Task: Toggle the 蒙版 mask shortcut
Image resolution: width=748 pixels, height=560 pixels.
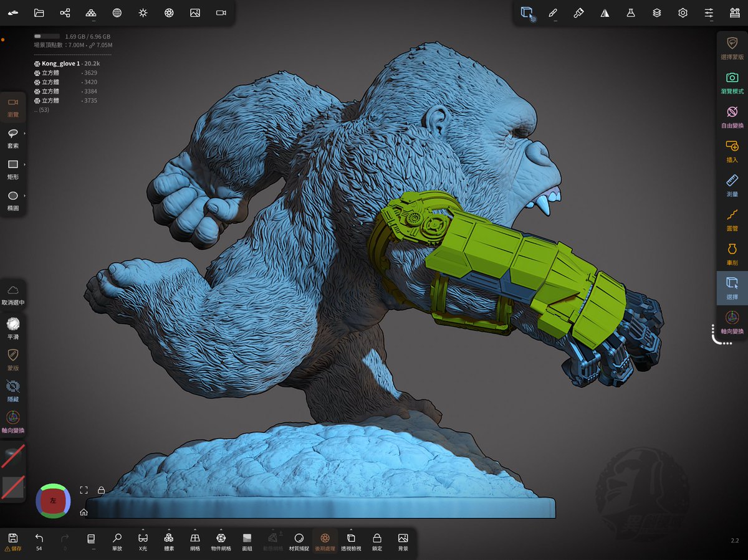Action: pyautogui.click(x=12, y=359)
